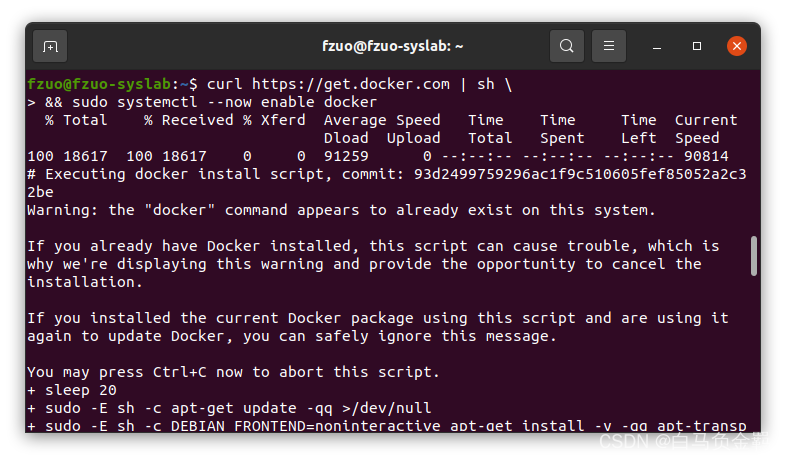Viewport: 786px width, 461px height.
Task: Minimize the terminal window
Action: pos(657,47)
